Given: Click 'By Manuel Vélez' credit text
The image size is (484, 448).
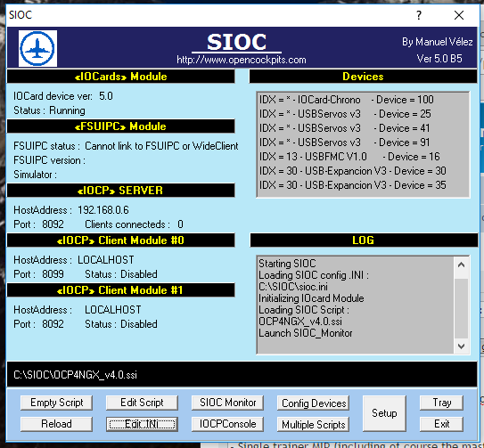Looking at the screenshot, I should coord(438,42).
